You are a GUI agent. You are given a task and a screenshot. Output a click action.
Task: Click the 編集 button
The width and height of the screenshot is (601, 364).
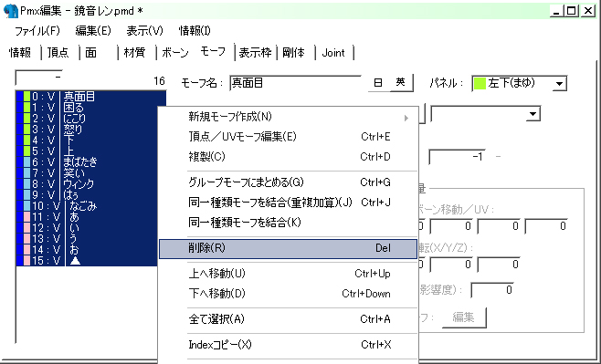[464, 317]
